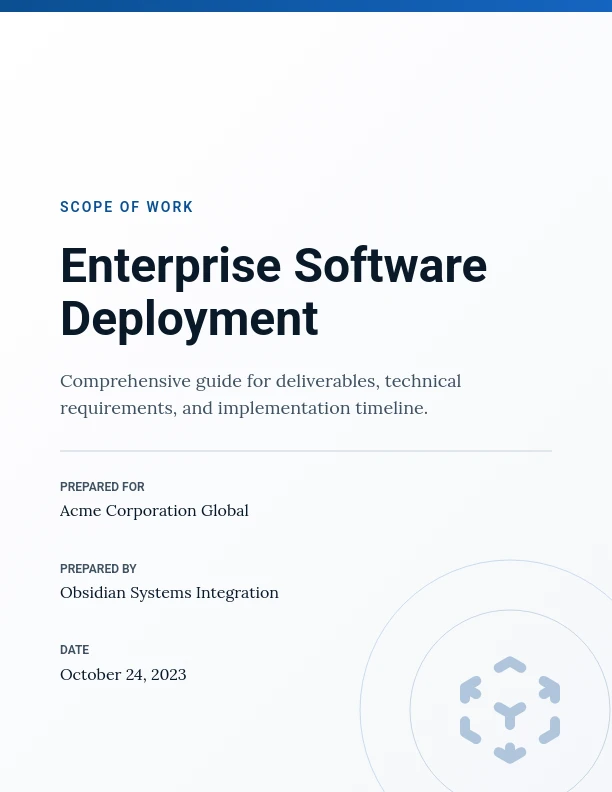
Task: Click the upper-left arrow of the cube logo
Action: [470, 689]
